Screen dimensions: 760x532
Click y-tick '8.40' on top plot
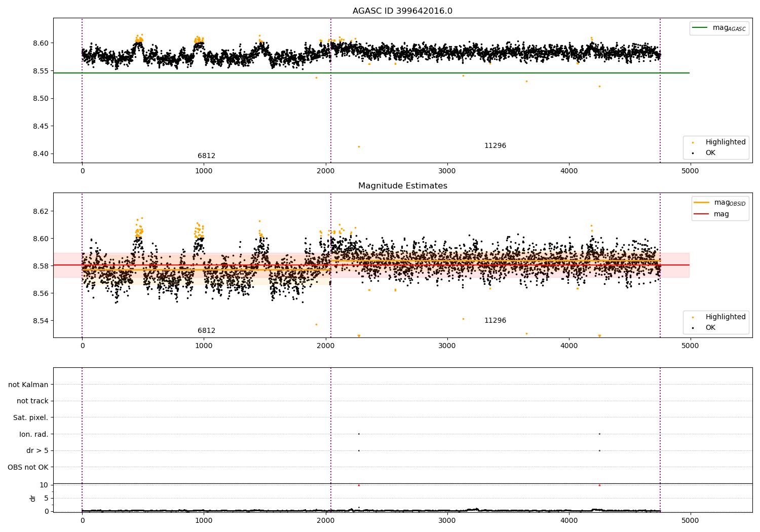tap(40, 154)
